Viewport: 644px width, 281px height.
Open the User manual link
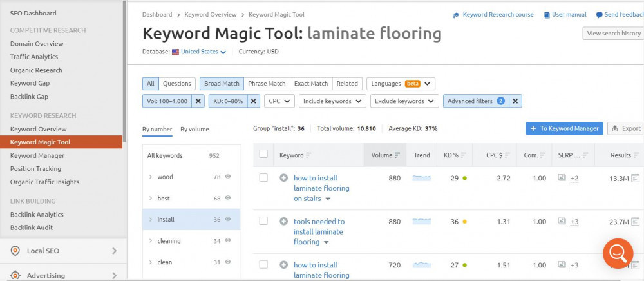[565, 15]
